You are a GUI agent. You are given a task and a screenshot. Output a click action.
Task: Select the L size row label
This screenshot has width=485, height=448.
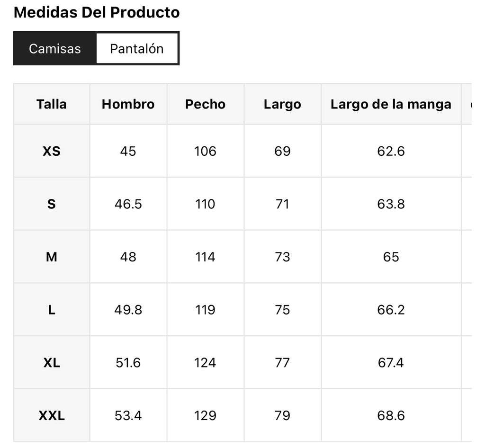[x=52, y=310]
